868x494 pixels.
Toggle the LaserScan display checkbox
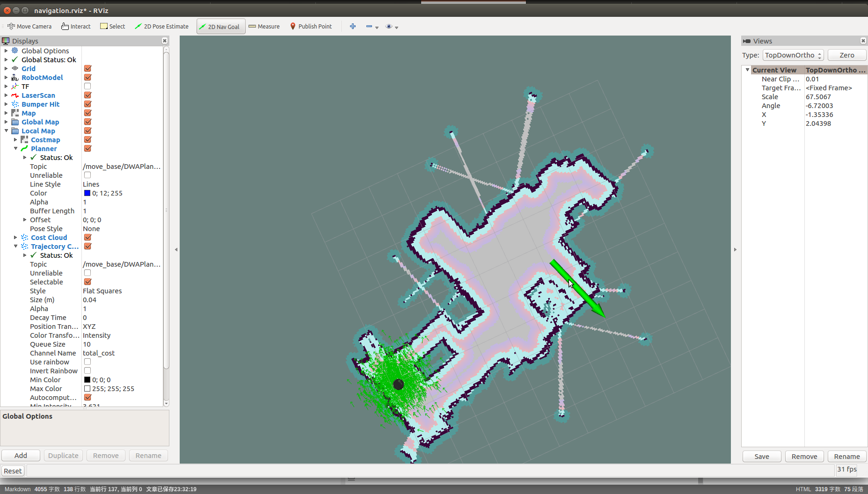[x=88, y=95]
